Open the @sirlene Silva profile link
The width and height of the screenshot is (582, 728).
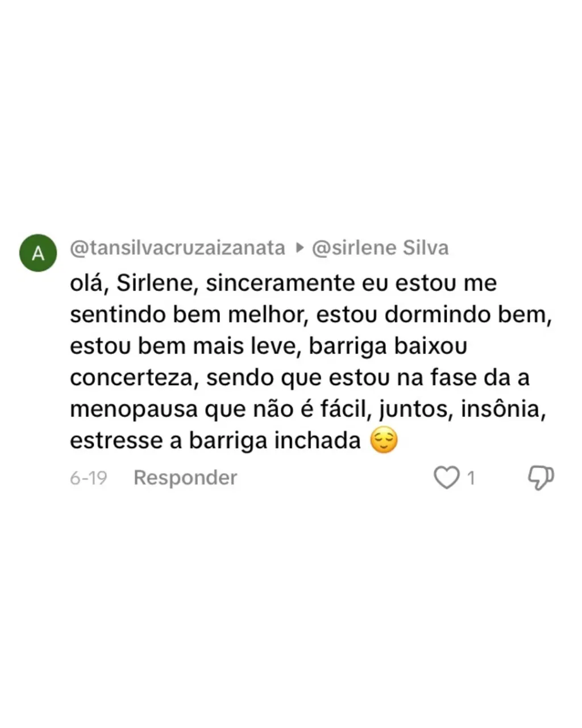pos(380,248)
